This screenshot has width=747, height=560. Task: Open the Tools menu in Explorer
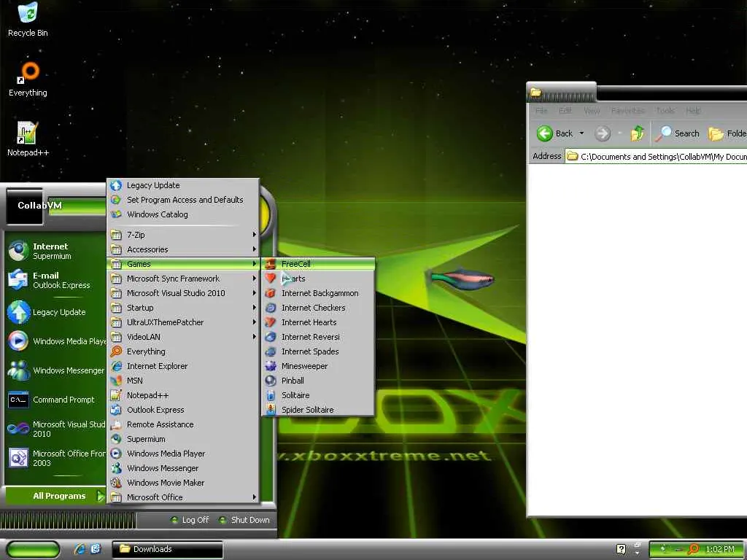tap(665, 111)
